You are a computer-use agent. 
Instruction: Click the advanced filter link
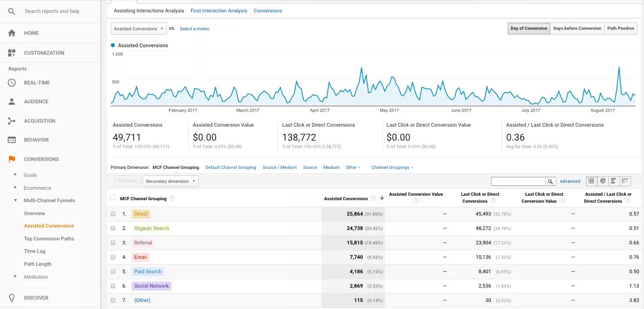click(570, 181)
